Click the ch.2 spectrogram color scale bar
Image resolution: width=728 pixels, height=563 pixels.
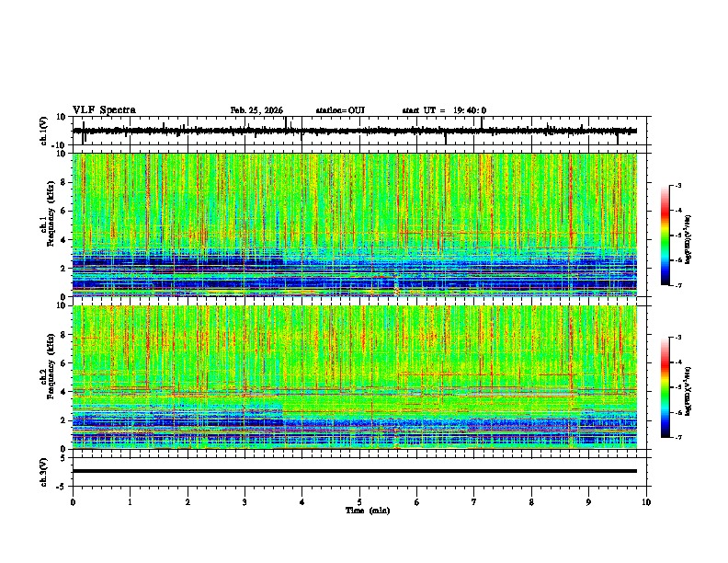tap(665, 387)
